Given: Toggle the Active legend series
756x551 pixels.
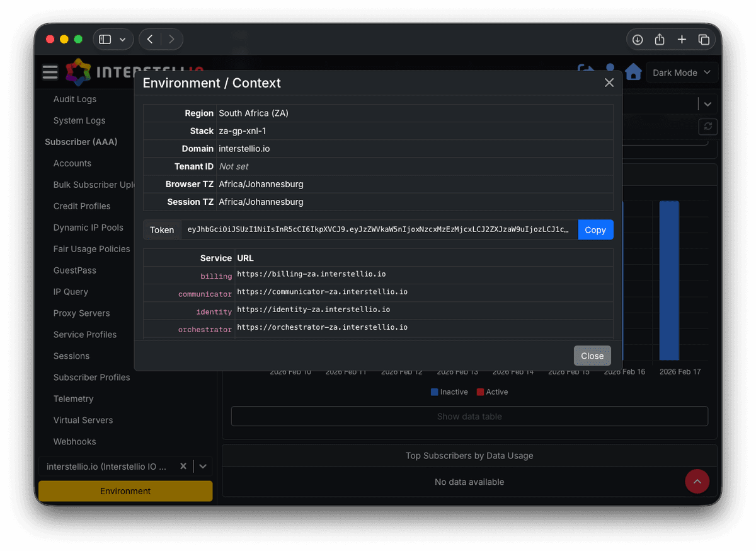Looking at the screenshot, I should click(492, 392).
